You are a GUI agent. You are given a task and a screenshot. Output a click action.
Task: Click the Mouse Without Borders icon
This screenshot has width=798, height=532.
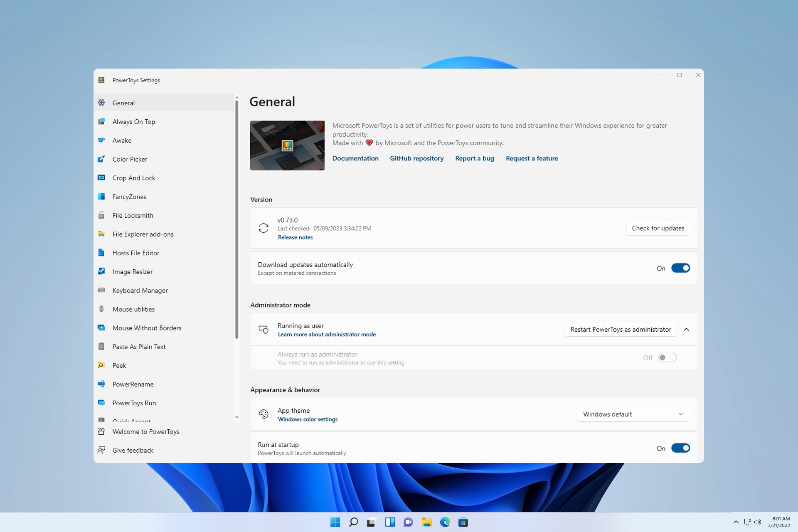[x=101, y=328]
